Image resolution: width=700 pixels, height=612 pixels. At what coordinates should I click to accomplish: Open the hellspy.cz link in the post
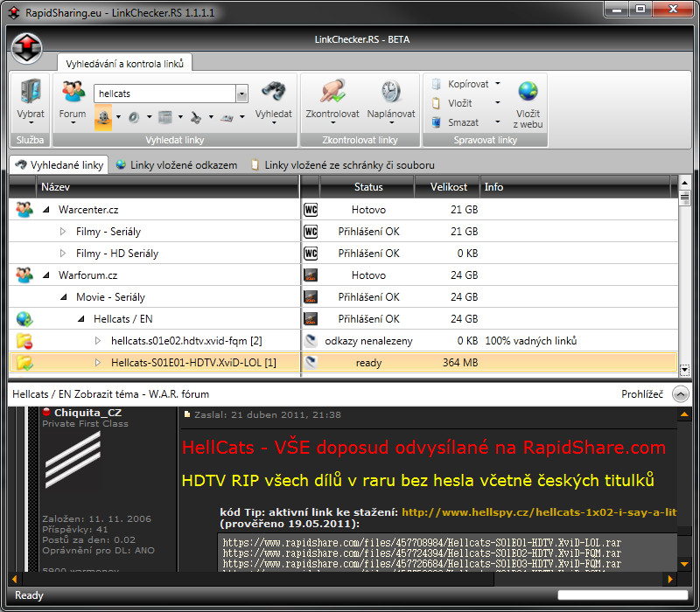pos(539,512)
